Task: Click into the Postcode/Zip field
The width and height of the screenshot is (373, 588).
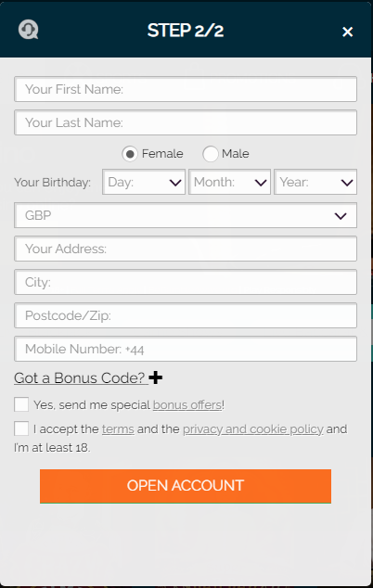Action: point(186,315)
